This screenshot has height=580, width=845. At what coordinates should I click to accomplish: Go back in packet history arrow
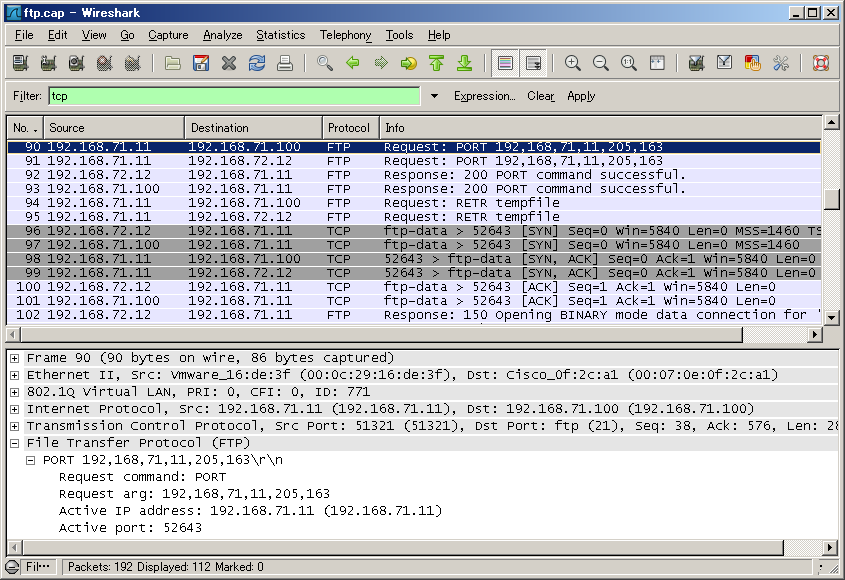(x=352, y=63)
